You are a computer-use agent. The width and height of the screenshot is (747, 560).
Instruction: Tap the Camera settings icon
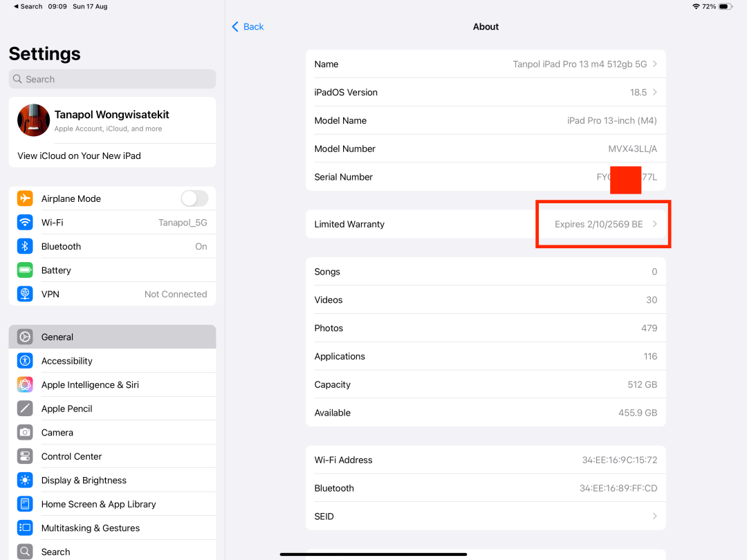pyautogui.click(x=25, y=432)
